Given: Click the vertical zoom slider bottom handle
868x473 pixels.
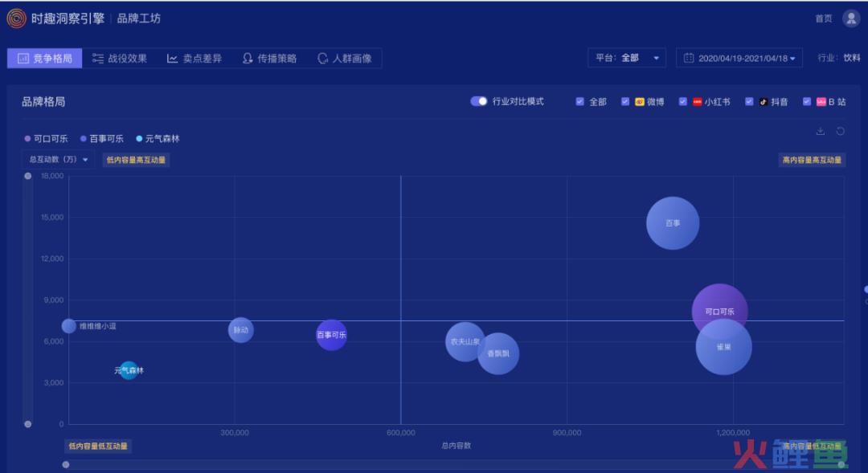Looking at the screenshot, I should coord(27,424).
